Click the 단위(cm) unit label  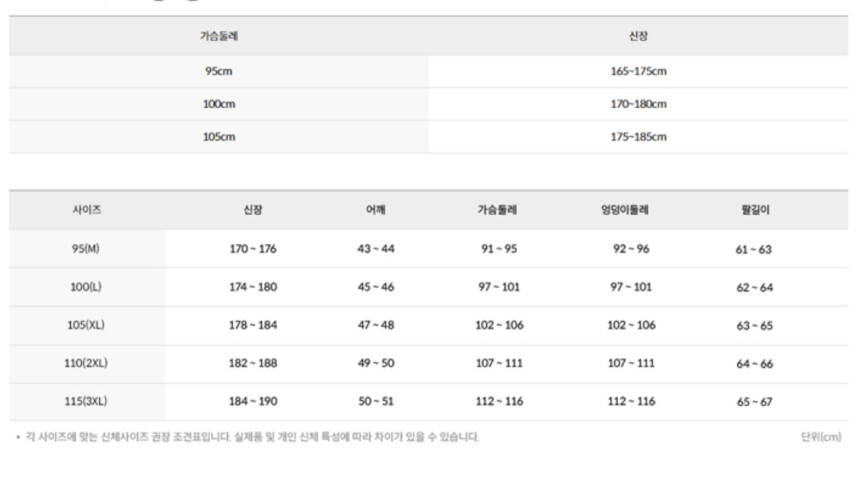[x=821, y=437]
